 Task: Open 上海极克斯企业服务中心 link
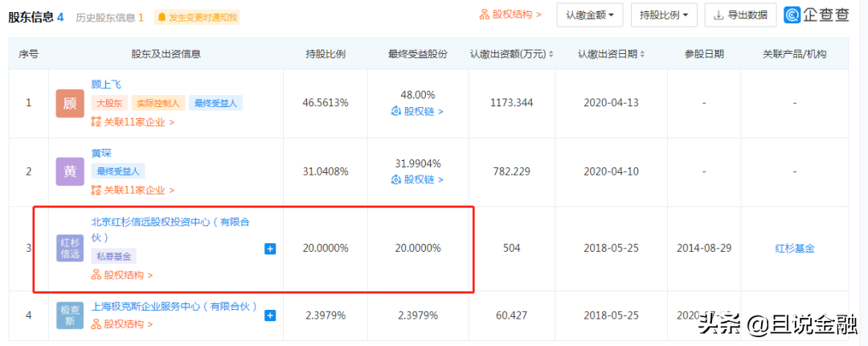(x=174, y=306)
